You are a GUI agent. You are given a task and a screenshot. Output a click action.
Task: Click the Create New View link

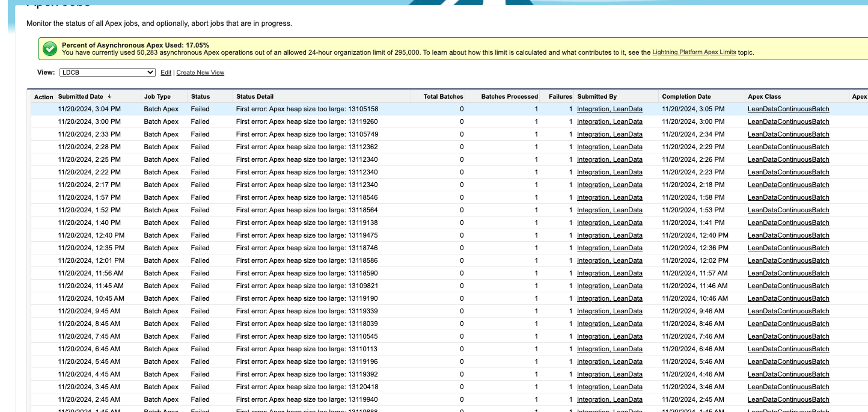tap(200, 73)
